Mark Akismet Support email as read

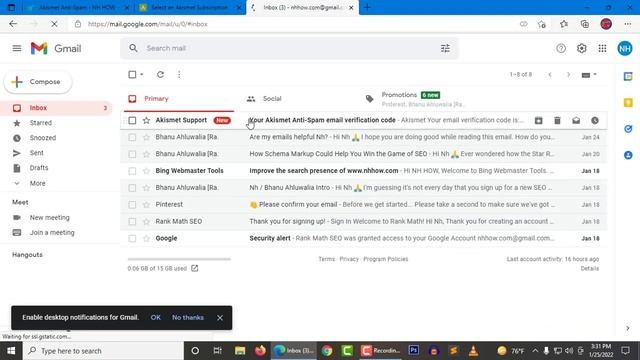tap(576, 120)
